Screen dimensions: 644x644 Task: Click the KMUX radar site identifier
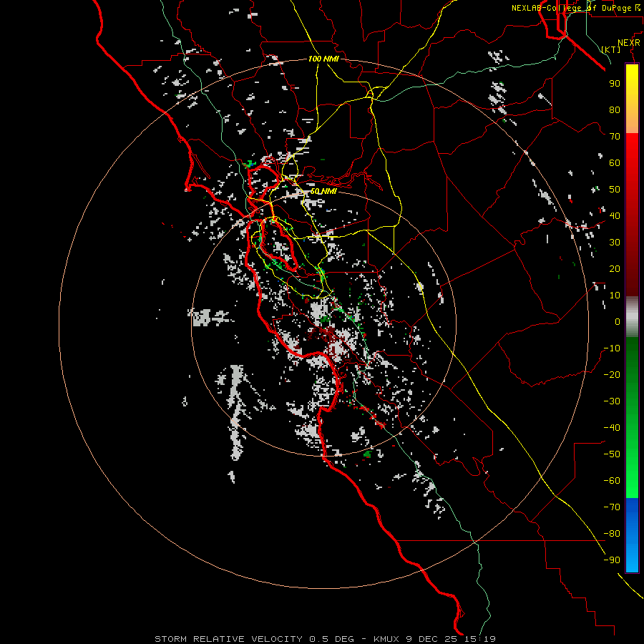coord(386,639)
